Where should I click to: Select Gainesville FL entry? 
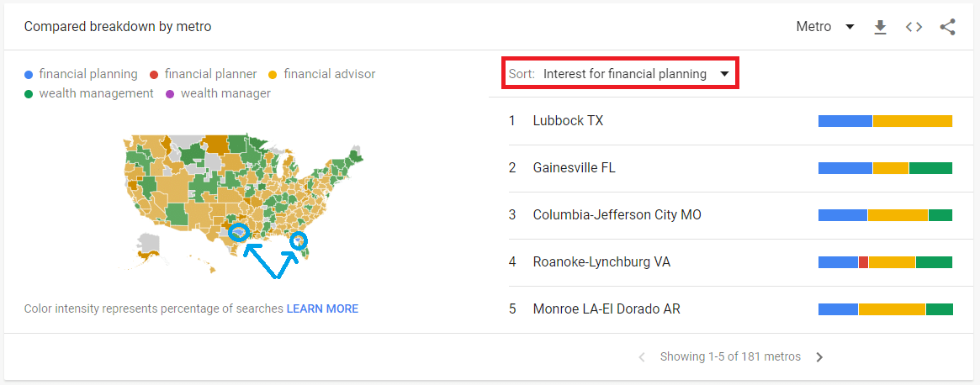click(x=732, y=168)
